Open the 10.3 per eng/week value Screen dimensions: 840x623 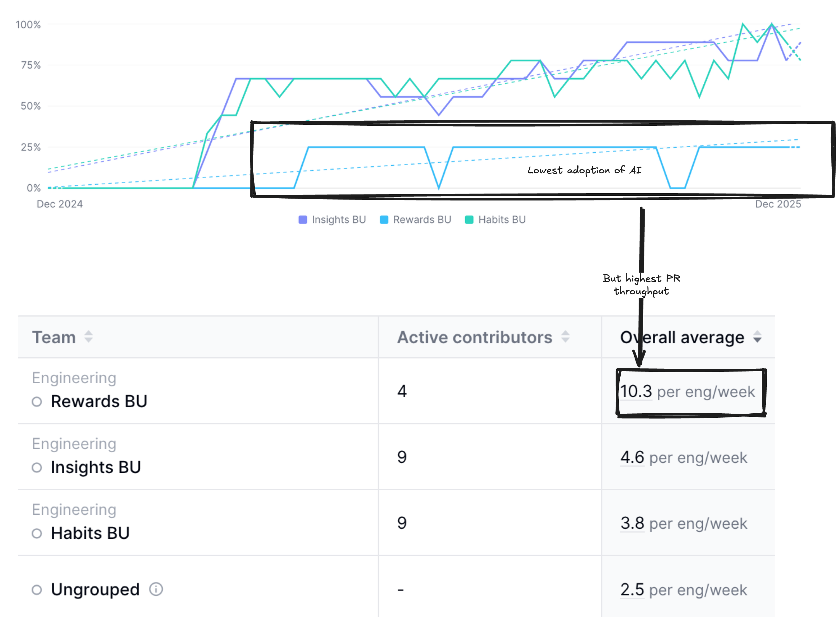636,391
